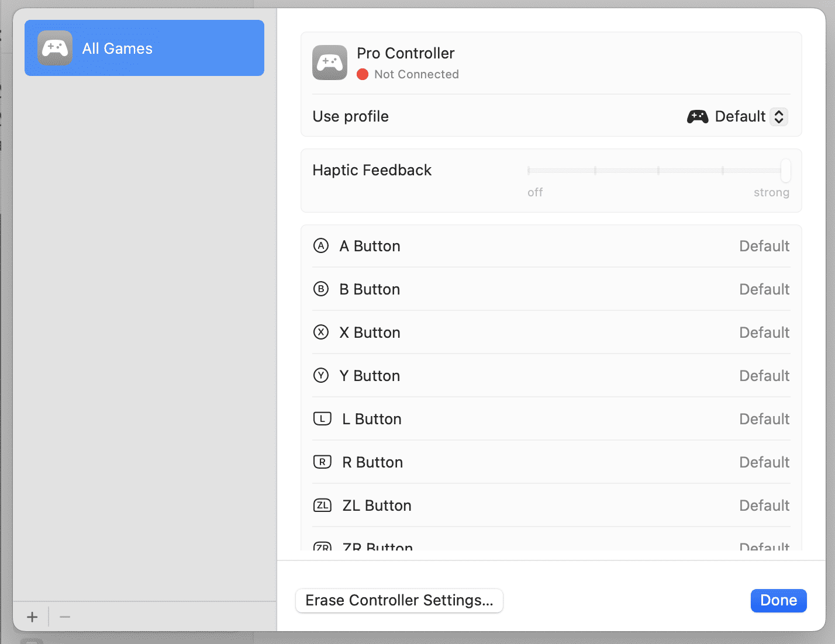
Task: Select the Y Button row label
Action: pos(370,376)
